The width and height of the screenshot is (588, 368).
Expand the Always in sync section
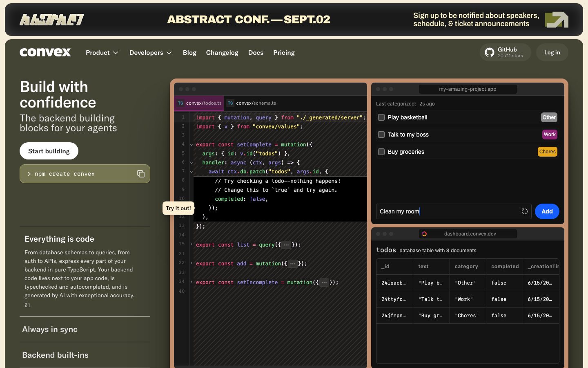click(x=85, y=329)
